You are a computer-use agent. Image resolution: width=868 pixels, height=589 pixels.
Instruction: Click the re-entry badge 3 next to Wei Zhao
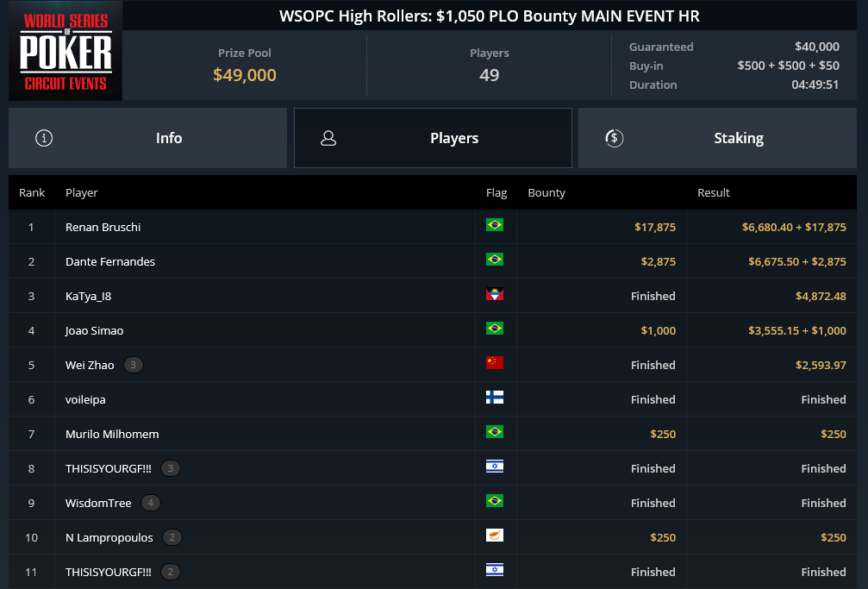coord(133,365)
